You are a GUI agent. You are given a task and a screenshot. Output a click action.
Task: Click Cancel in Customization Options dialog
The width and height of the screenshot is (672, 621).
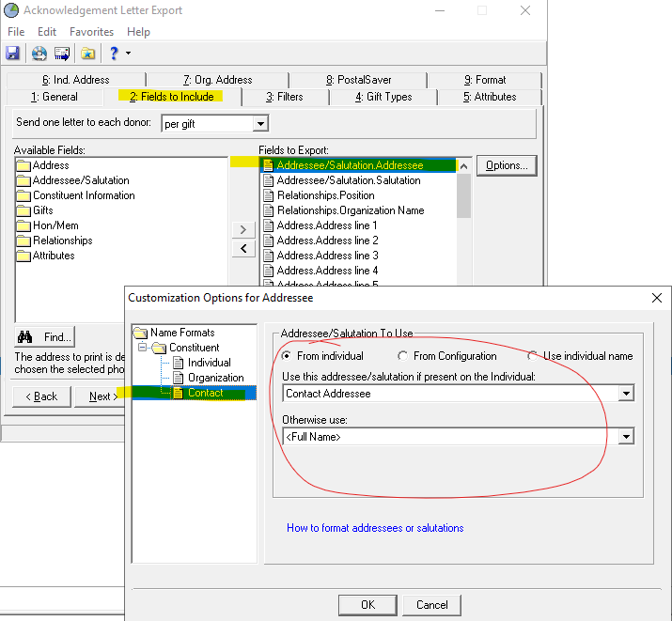coord(432,605)
